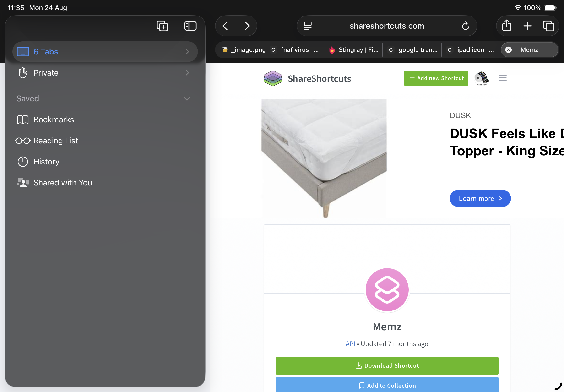
Task: Tap the History clock icon
Action: pos(23,162)
